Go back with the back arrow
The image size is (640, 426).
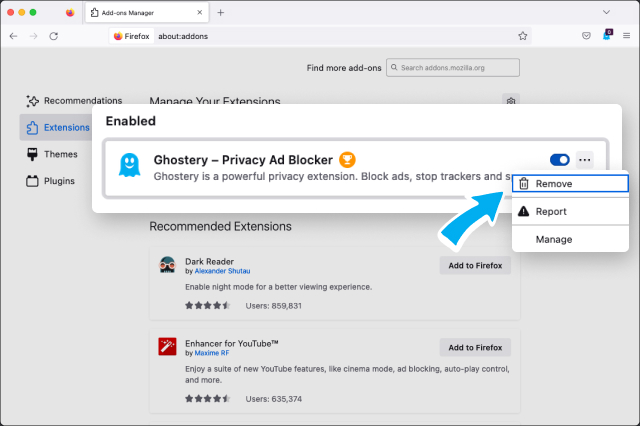pyautogui.click(x=13, y=36)
